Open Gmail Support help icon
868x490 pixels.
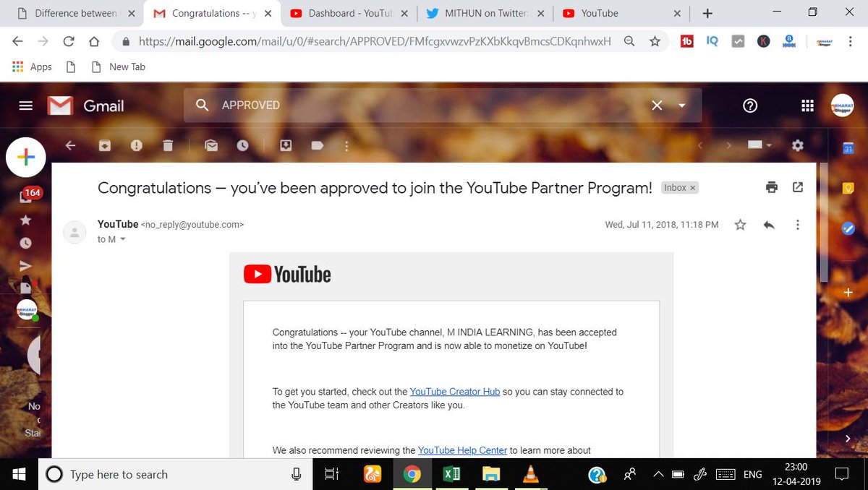tap(750, 106)
